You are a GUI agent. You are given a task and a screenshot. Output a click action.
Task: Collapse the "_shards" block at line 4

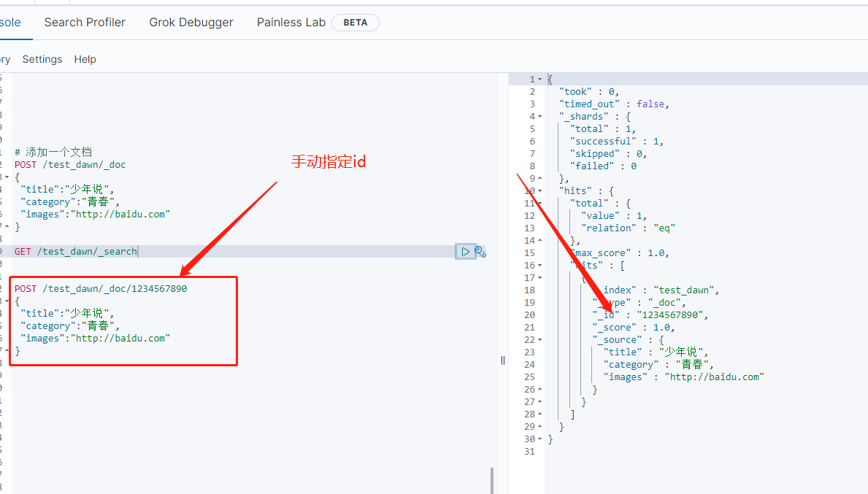coord(539,117)
